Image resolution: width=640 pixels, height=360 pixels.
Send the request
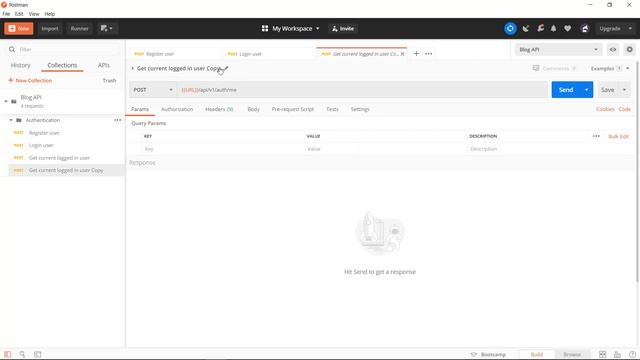point(566,90)
